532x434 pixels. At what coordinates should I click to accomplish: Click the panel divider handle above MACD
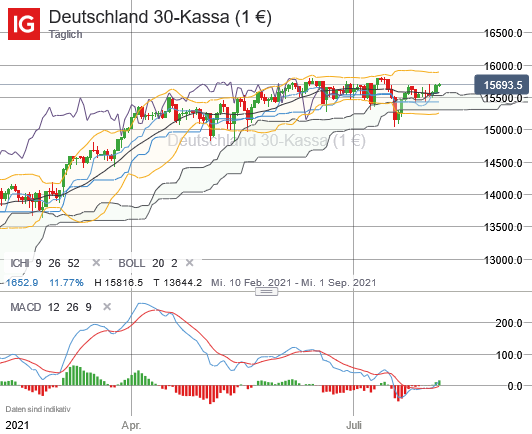(266, 291)
